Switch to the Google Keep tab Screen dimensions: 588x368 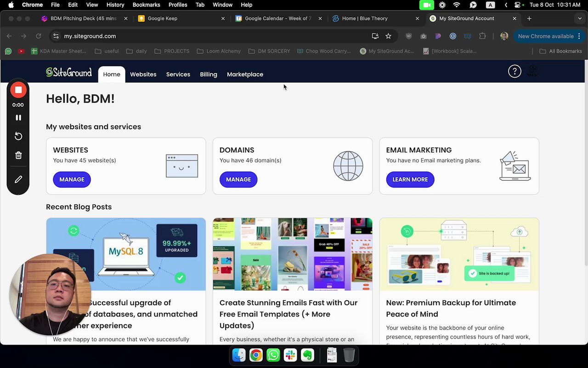click(181, 18)
